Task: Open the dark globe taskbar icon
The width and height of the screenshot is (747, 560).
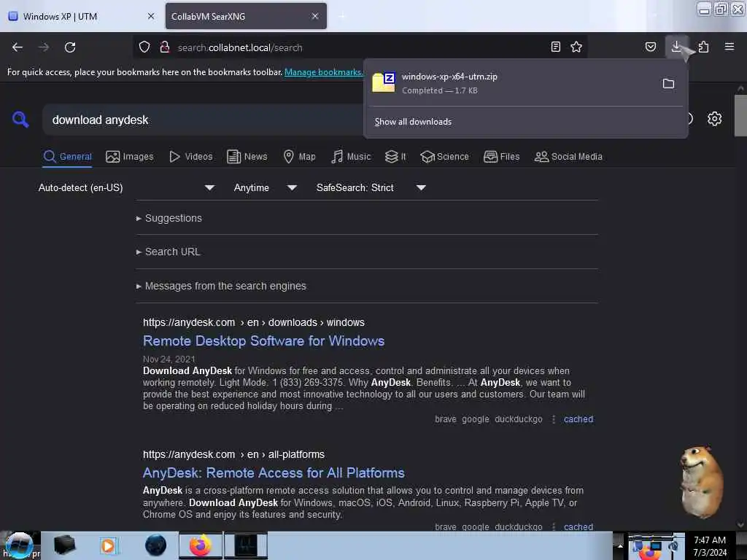Action: 156,545
